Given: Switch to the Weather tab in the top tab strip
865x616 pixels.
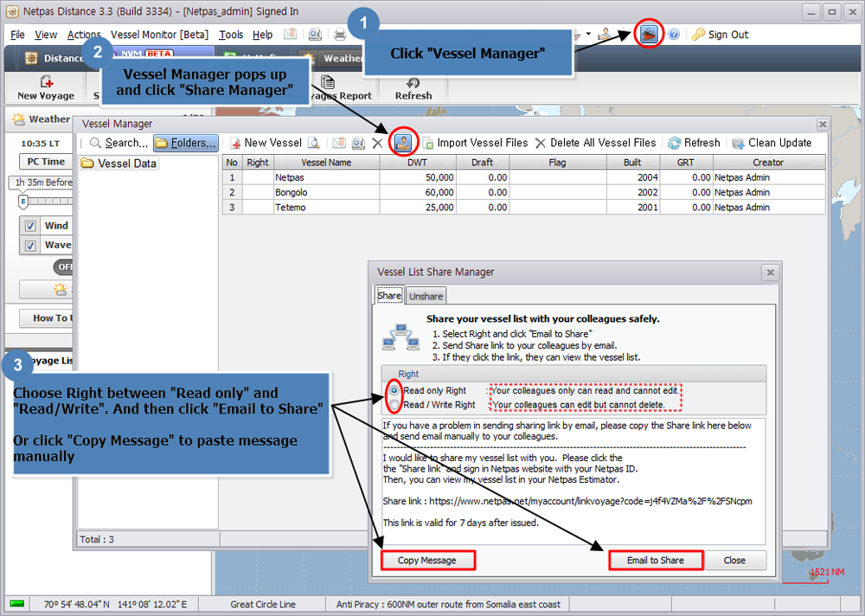Looking at the screenshot, I should [x=333, y=59].
